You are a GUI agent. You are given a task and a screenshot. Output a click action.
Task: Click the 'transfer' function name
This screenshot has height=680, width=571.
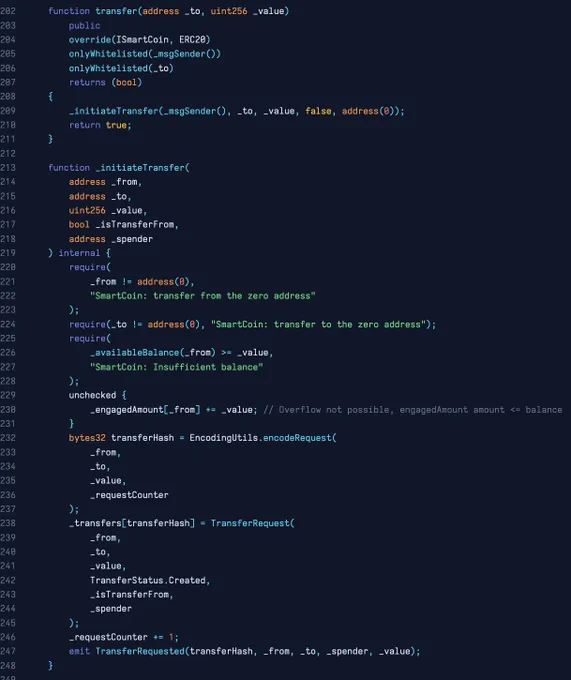click(x=116, y=11)
